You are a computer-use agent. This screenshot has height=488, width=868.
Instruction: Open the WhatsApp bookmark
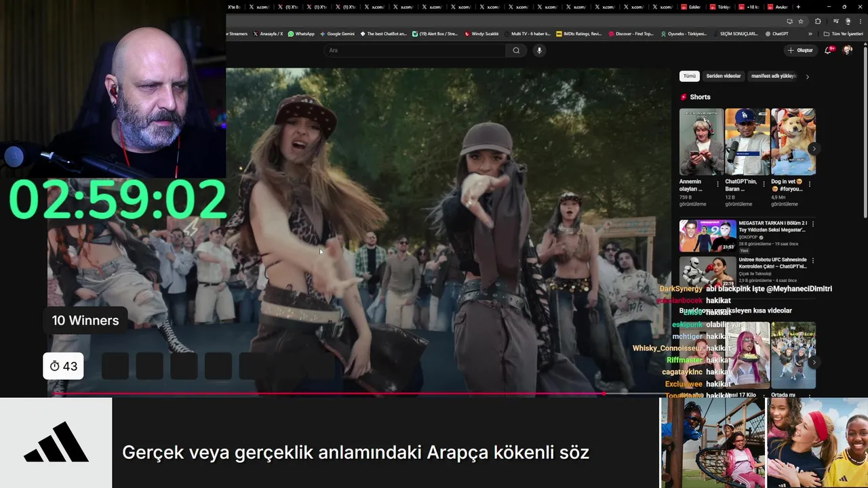(301, 33)
